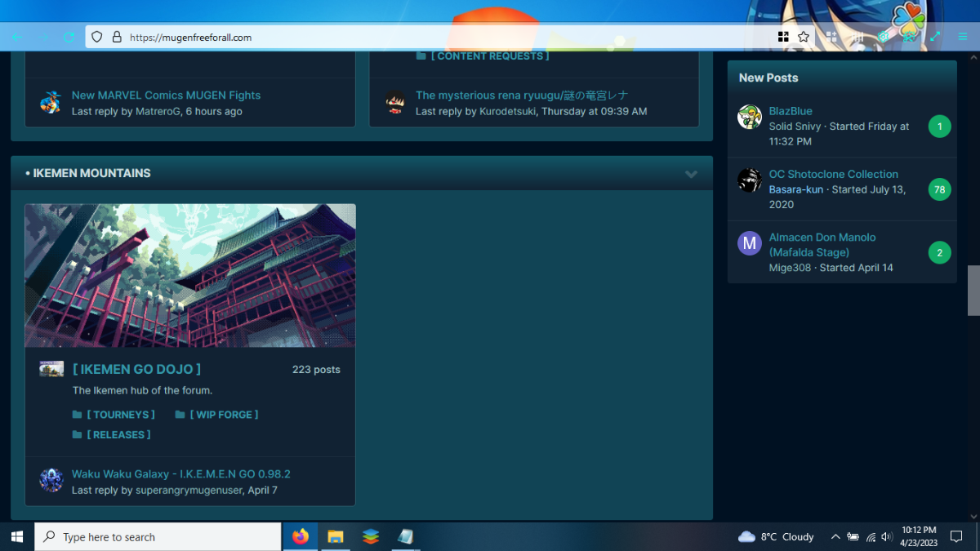The image size is (980, 551).
Task: Open Firefox from the taskbar
Action: tap(301, 536)
